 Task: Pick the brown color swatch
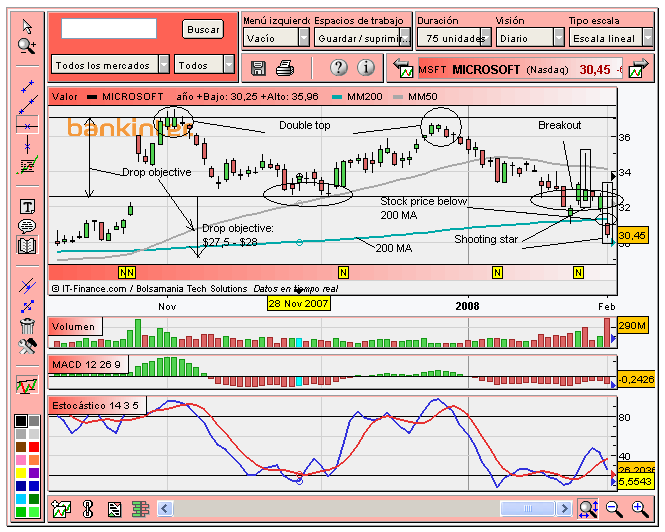click(21, 447)
